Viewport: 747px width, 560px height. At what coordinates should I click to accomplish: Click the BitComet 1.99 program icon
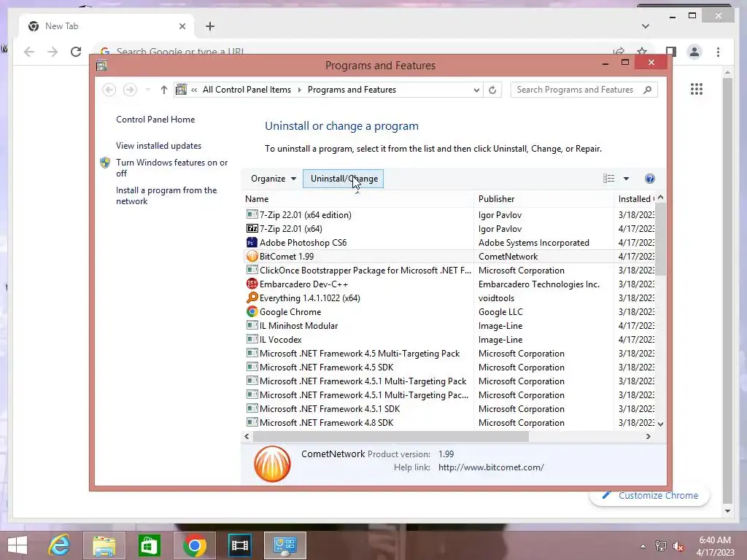[252, 256]
